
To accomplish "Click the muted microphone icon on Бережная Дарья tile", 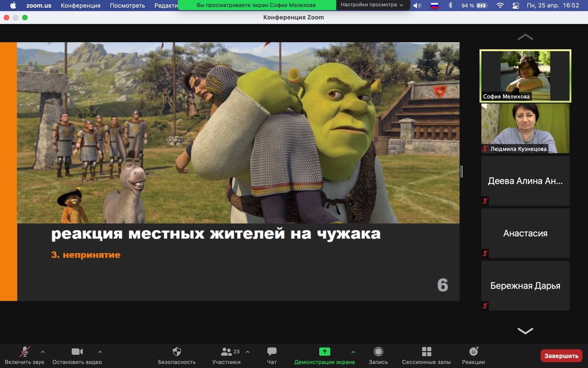I will [485, 306].
